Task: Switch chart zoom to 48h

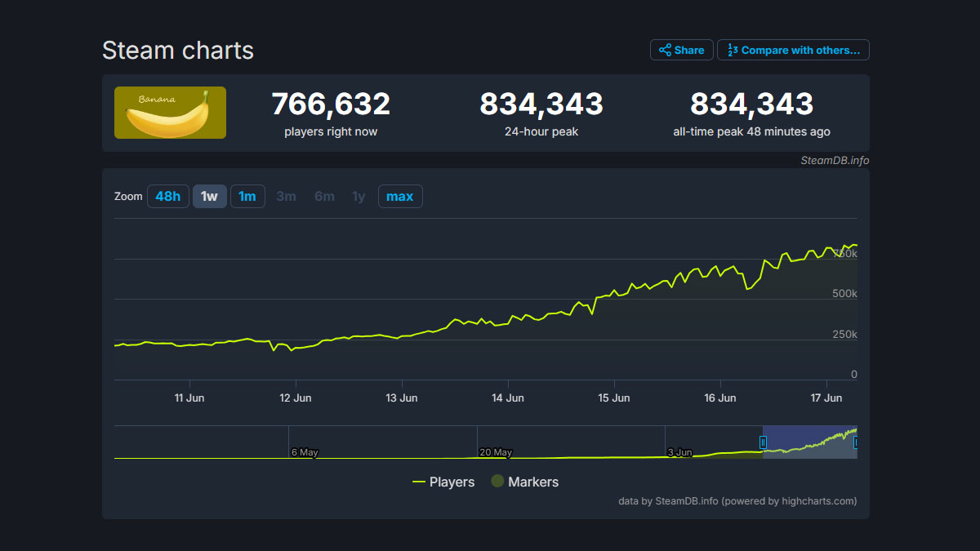Action: click(x=167, y=196)
